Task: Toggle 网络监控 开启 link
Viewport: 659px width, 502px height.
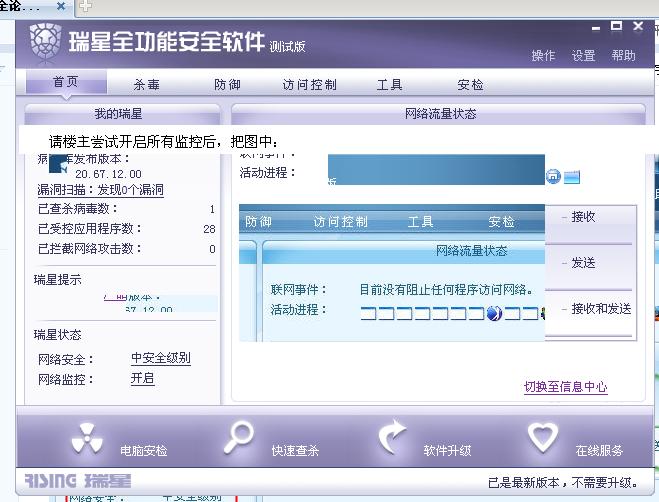Action: tap(142, 378)
